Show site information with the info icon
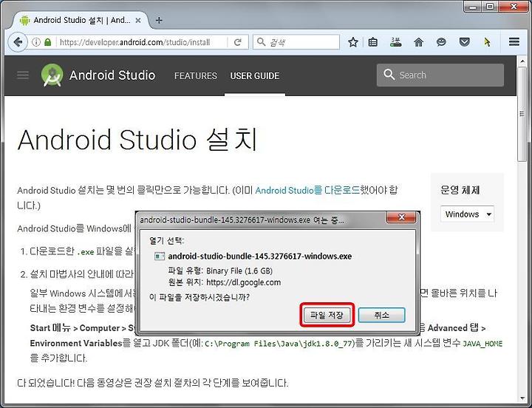 (36, 42)
